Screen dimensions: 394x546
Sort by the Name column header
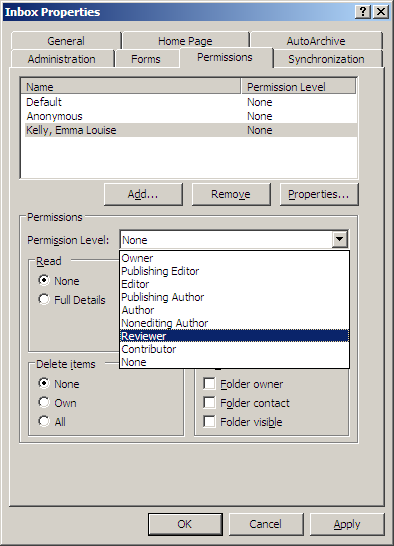coord(131,86)
